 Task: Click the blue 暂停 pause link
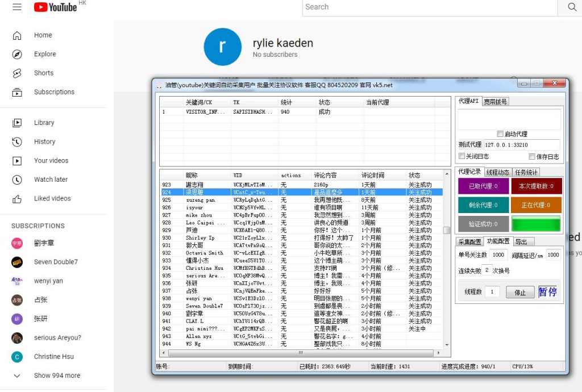(547, 291)
